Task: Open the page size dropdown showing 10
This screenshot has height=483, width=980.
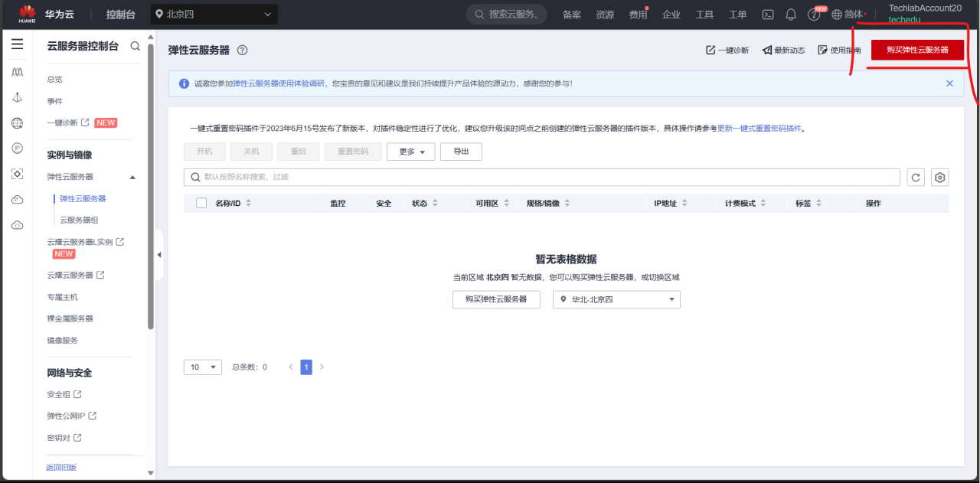Action: click(201, 367)
